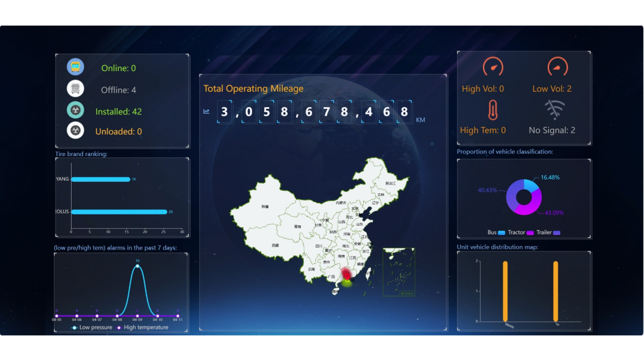644x361 pixels.
Task: Select the Installed tire icon
Action: pyautogui.click(x=76, y=109)
